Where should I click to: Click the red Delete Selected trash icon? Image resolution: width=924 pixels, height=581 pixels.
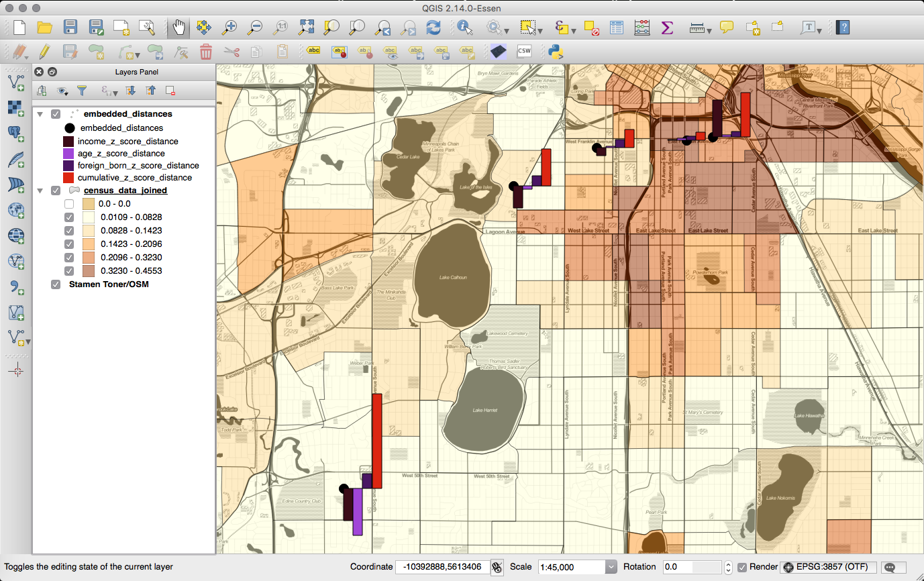pyautogui.click(x=206, y=52)
